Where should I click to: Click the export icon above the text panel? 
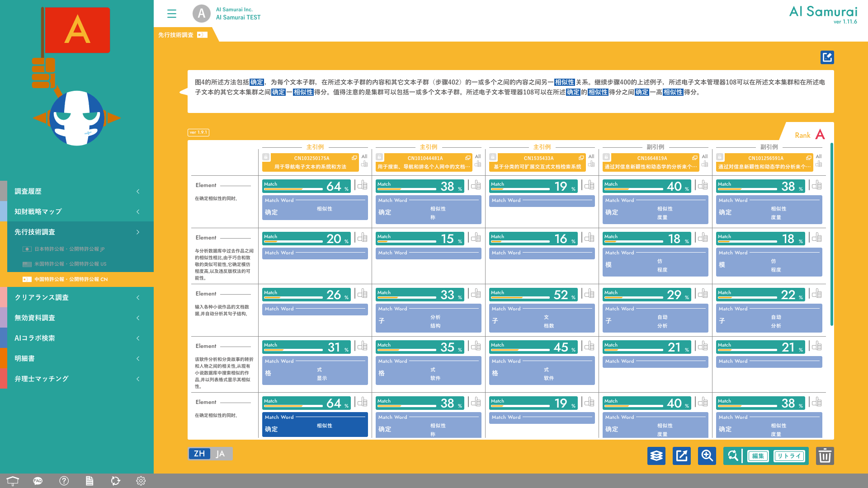(827, 57)
